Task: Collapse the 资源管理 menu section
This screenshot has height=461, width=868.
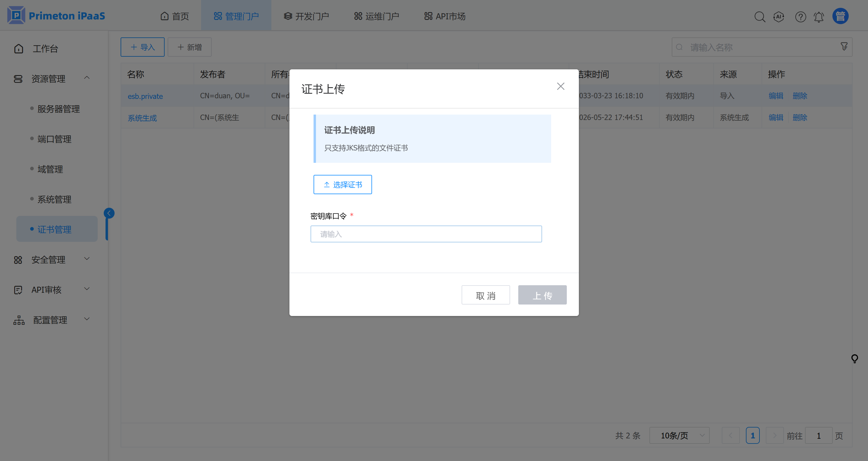Action: coord(49,78)
